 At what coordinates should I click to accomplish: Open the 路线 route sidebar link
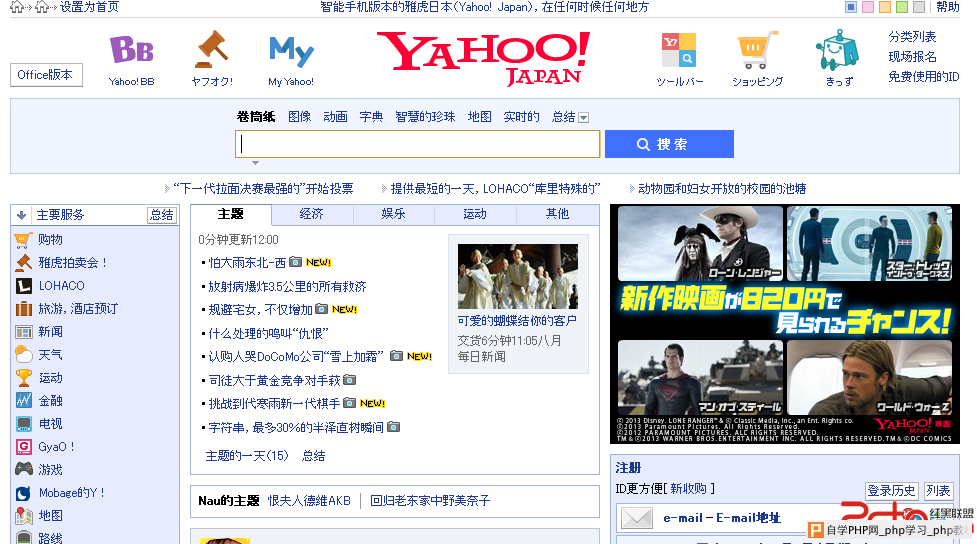[x=50, y=538]
